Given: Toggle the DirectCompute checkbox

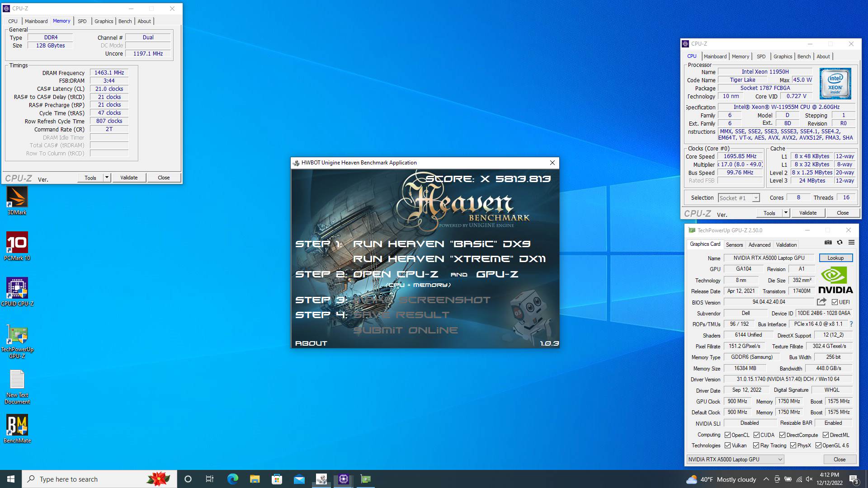Looking at the screenshot, I should [782, 435].
